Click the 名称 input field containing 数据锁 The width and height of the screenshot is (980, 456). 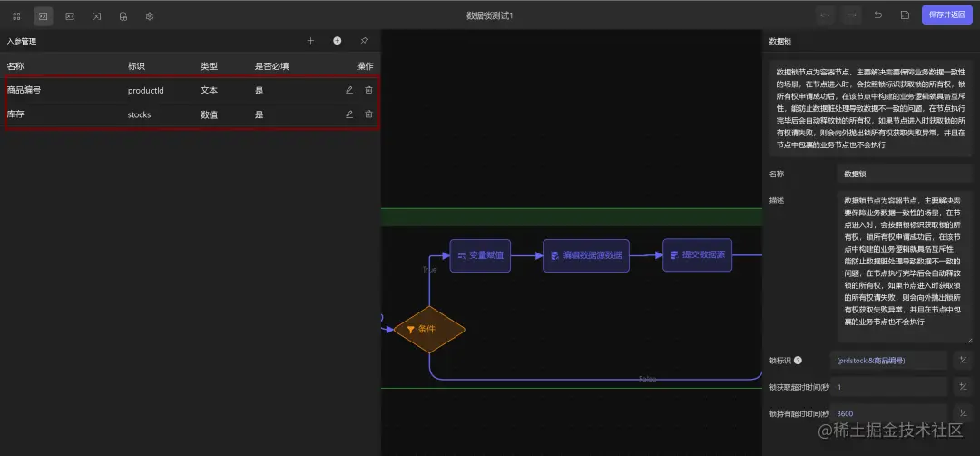[x=905, y=173]
